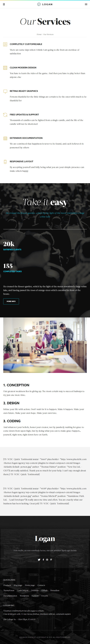The width and height of the screenshot is (90, 644).
Task: Open the sidebar panel icon at top left
Action: tap(4, 4)
